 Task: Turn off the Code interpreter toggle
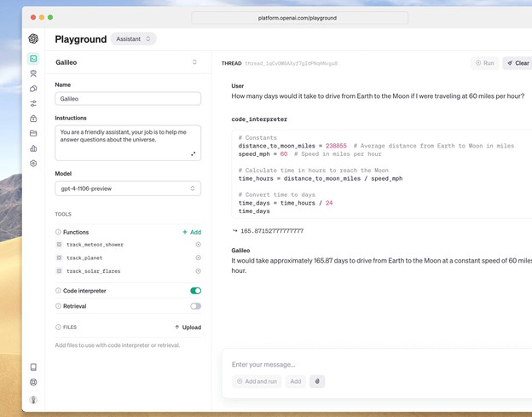click(x=196, y=291)
